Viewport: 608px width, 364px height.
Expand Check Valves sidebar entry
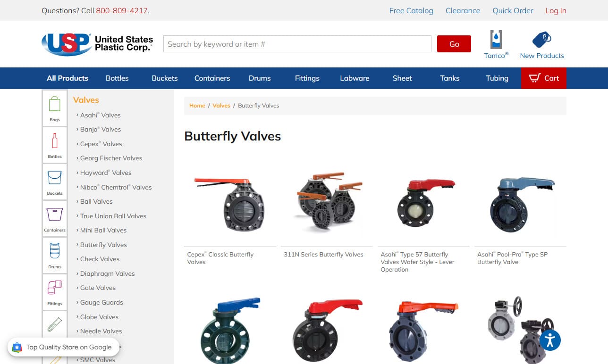[100, 259]
